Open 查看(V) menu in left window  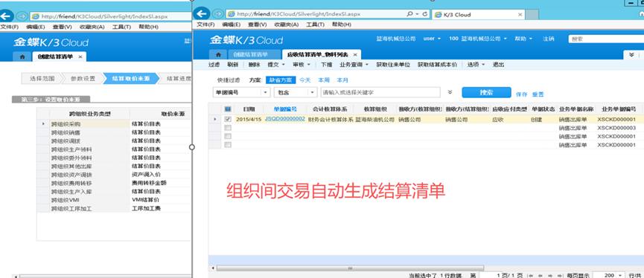click(63, 27)
